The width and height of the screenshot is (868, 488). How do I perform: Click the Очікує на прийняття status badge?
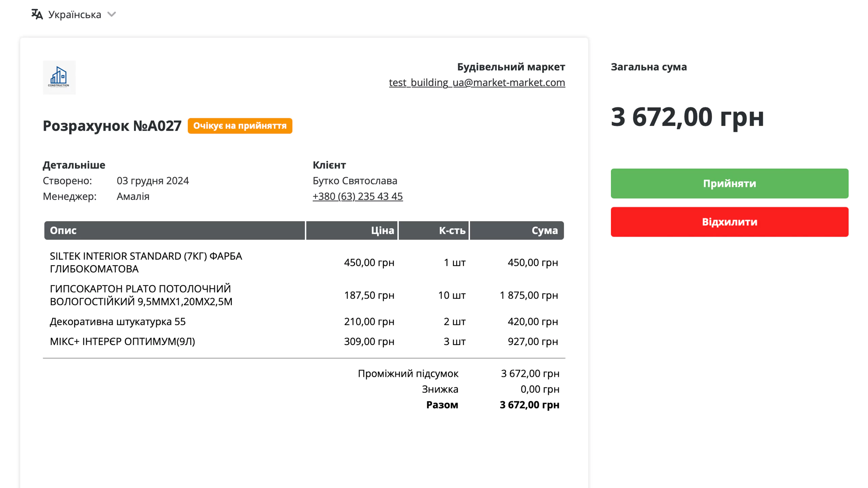(240, 126)
